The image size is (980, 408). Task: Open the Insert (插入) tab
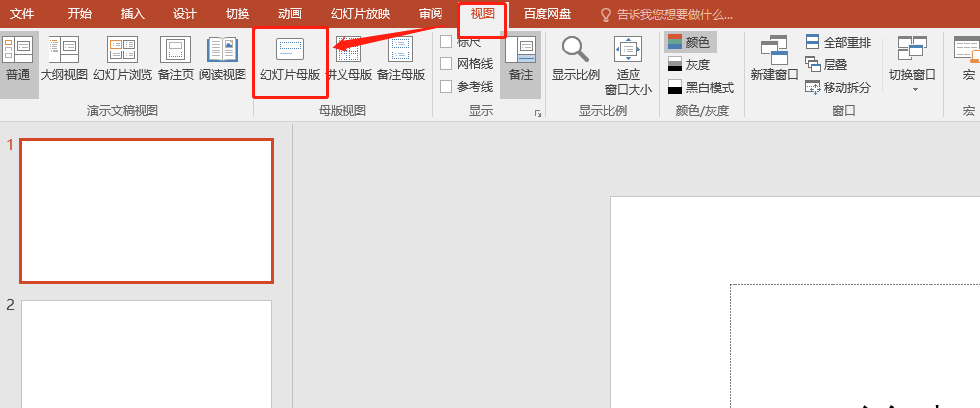[x=132, y=14]
